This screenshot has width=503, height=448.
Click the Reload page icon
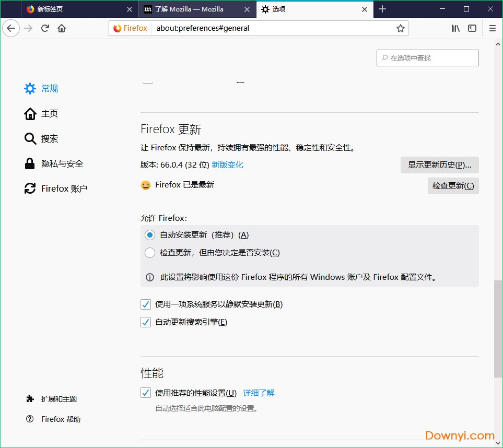(x=45, y=28)
